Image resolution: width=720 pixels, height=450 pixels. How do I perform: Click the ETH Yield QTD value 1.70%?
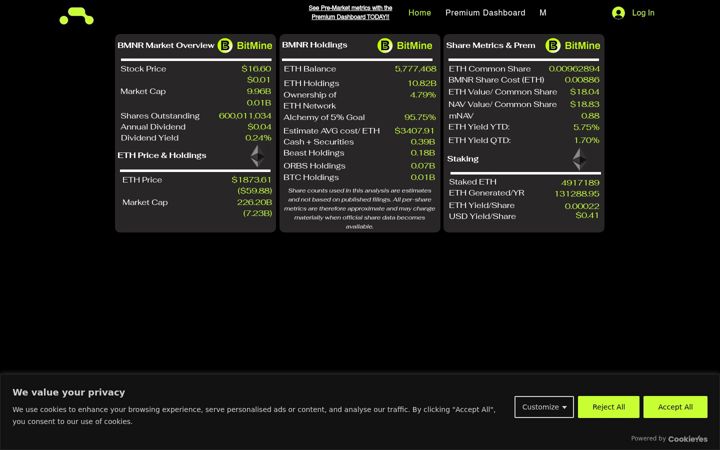(x=586, y=140)
